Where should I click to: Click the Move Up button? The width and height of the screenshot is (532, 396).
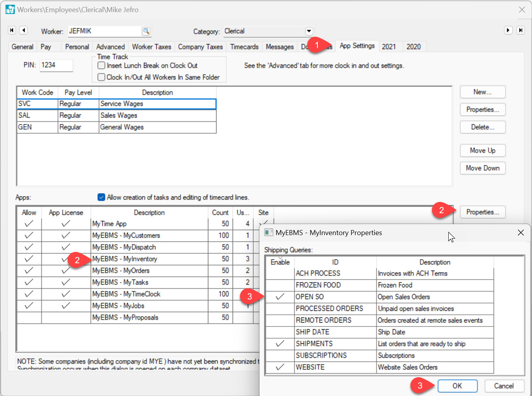tap(483, 150)
